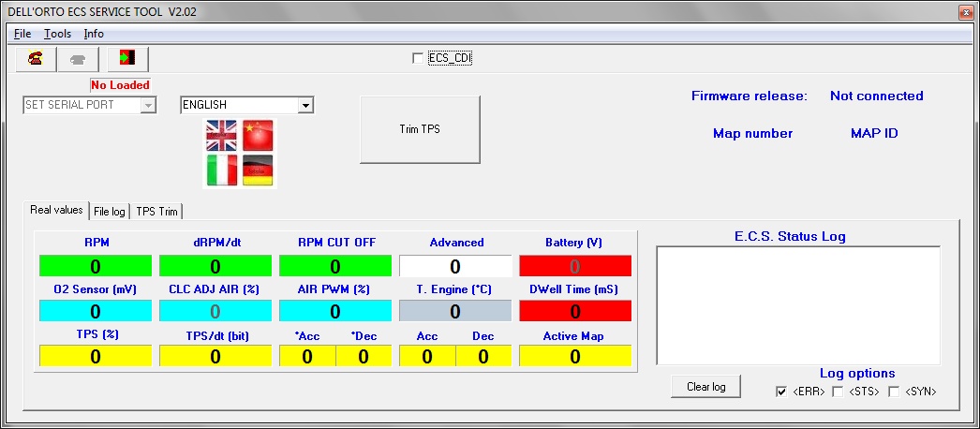Click inside the E.C.S. Status Log box

point(798,305)
